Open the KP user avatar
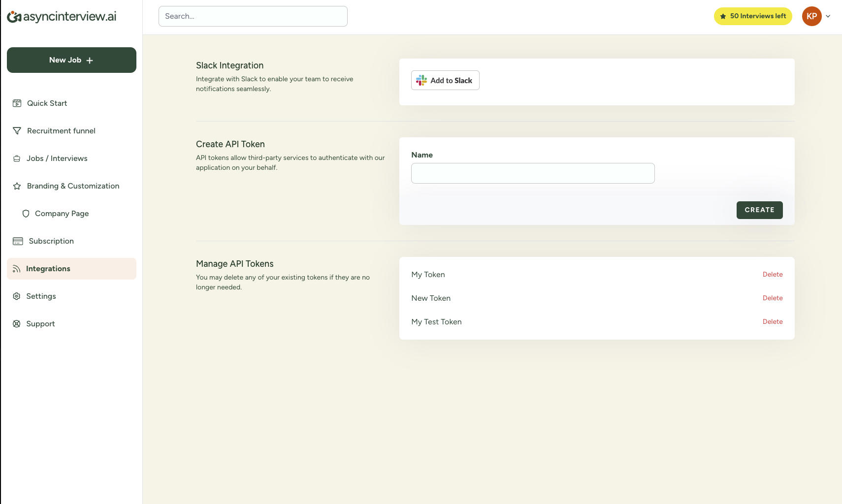This screenshot has width=842, height=504. pyautogui.click(x=811, y=16)
